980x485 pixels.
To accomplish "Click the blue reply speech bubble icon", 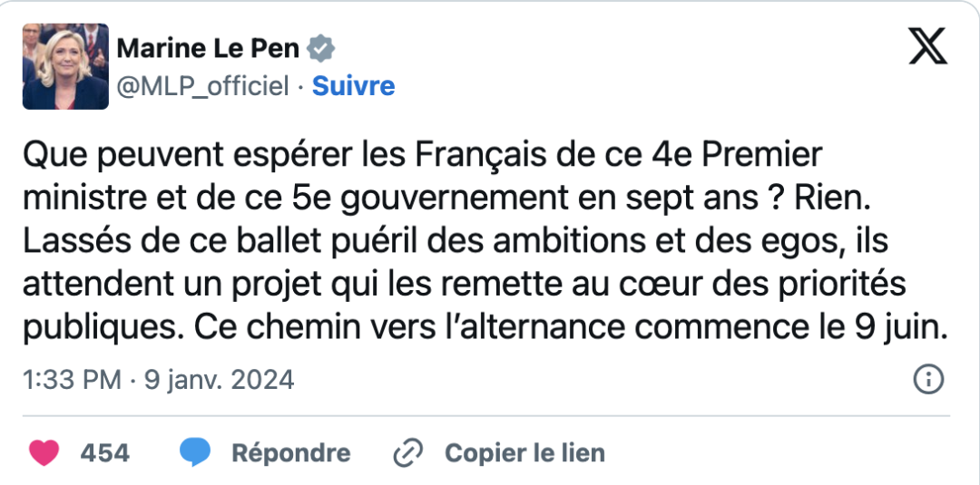I will pos(195,452).
